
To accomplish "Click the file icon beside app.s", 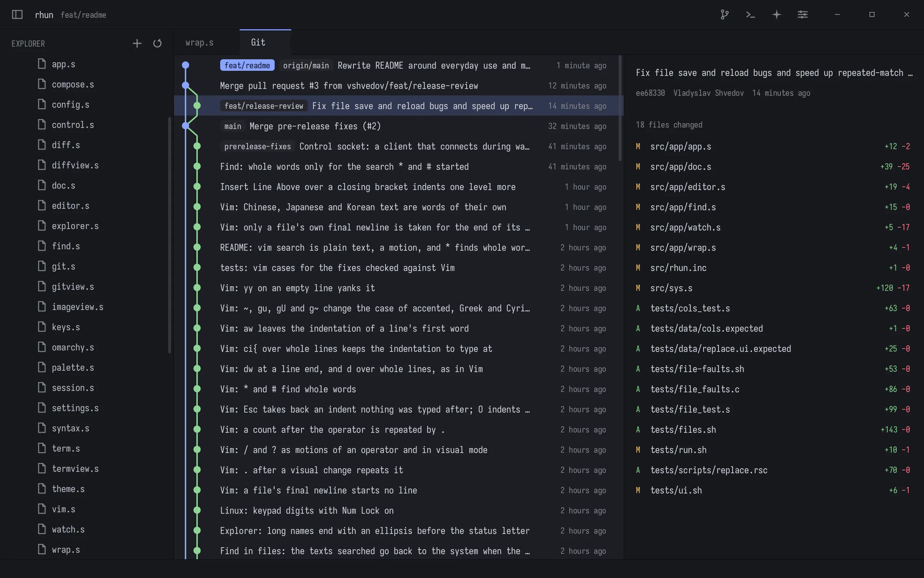I will point(42,64).
